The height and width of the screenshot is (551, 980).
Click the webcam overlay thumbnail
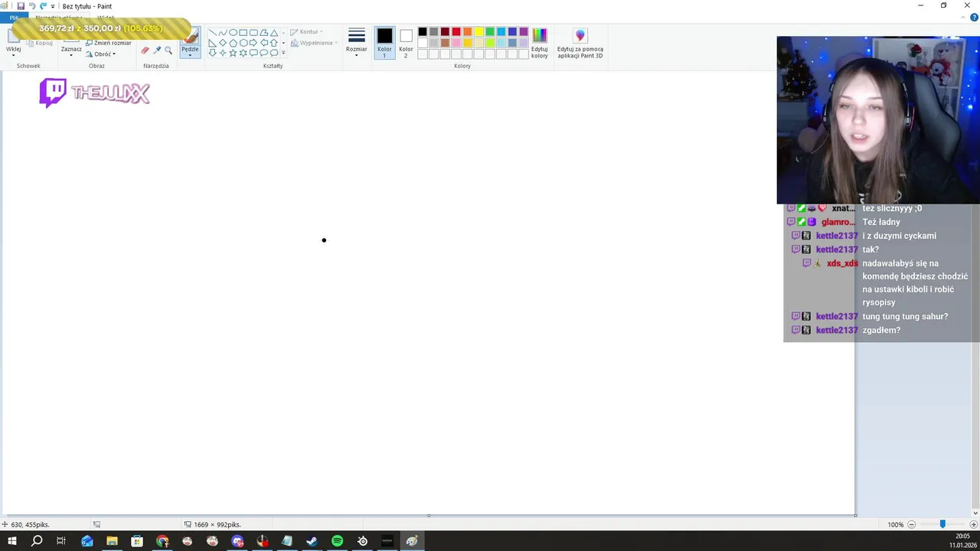(878, 120)
